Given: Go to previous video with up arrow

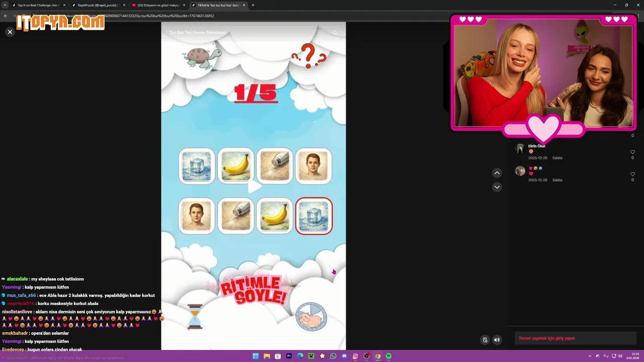Looking at the screenshot, I should 497,173.
